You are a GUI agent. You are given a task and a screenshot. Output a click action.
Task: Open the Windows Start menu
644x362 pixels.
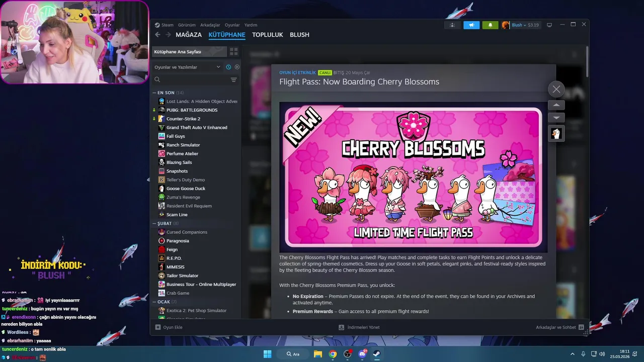click(267, 354)
